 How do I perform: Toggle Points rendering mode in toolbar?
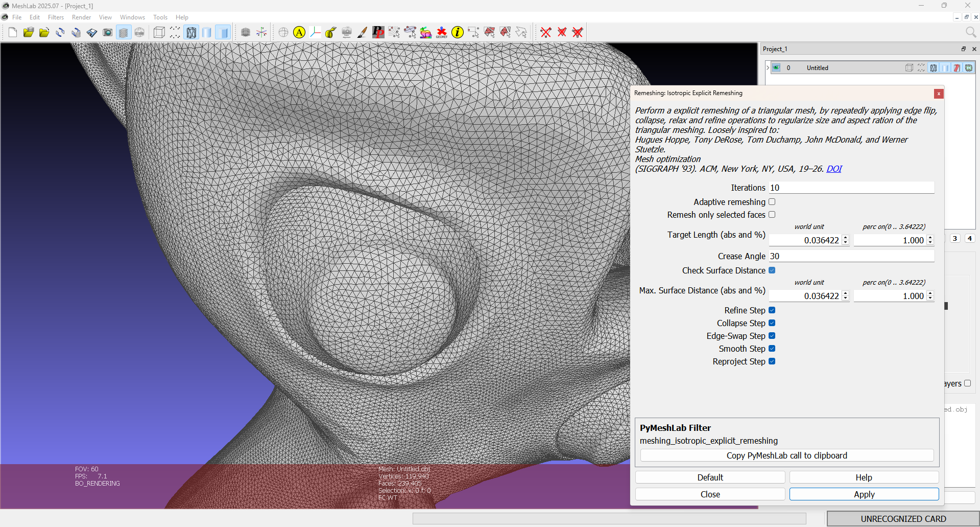click(x=175, y=33)
